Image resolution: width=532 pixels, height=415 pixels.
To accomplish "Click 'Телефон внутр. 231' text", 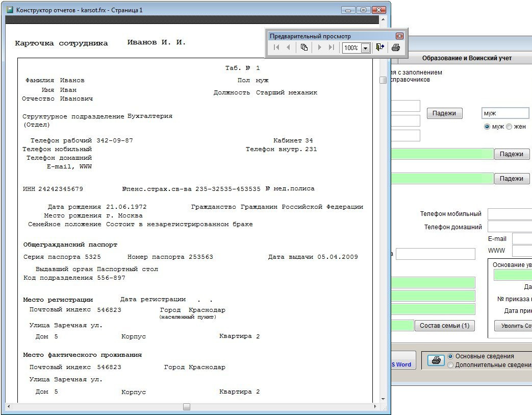I will pyautogui.click(x=281, y=149).
